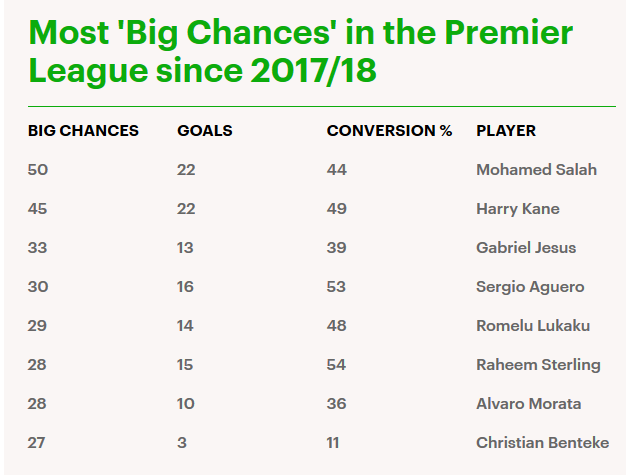Select the Harry Kane player name
This screenshot has width=626, height=475.
[x=517, y=209]
